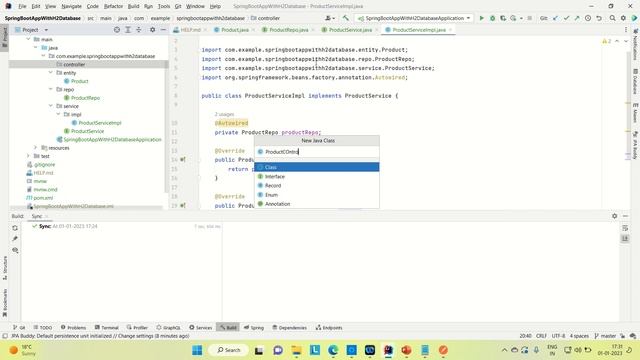The width and height of the screenshot is (640, 360).
Task: Open ProductServiceImpl in project tree
Action: tap(100, 123)
